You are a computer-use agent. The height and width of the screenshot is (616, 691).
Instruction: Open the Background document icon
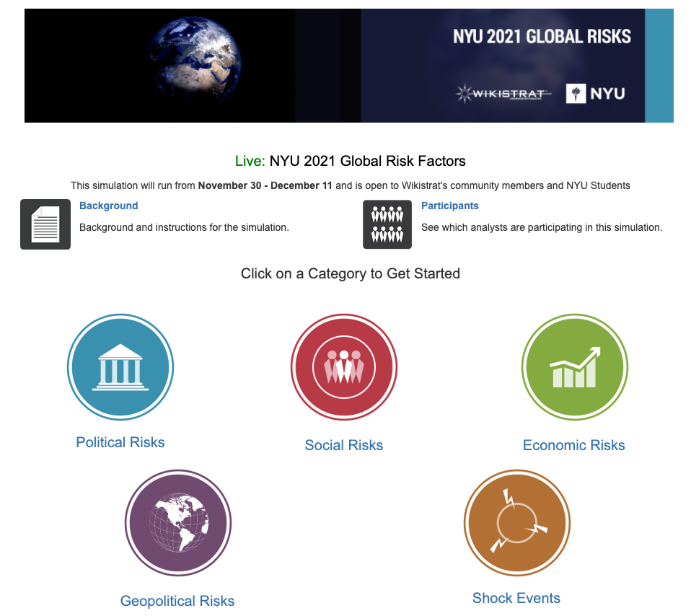point(45,224)
